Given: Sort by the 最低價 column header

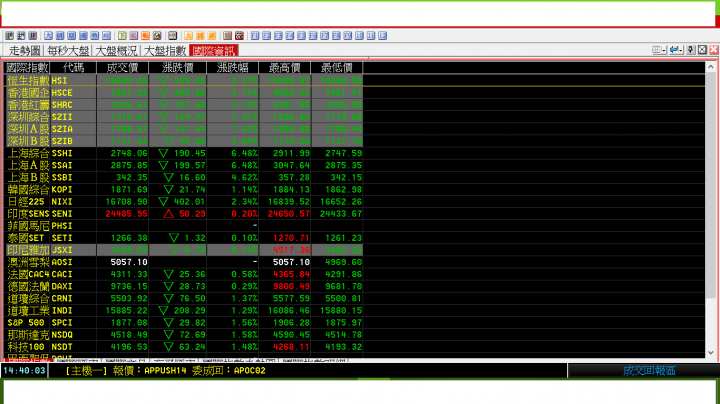Looking at the screenshot, I should [337, 67].
